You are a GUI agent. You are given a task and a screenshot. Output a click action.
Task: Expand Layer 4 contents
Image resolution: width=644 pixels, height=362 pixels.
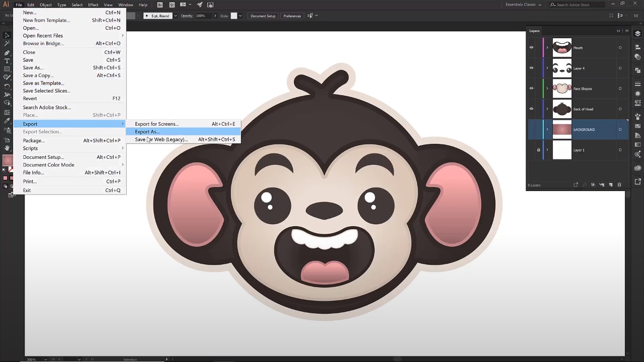(547, 68)
